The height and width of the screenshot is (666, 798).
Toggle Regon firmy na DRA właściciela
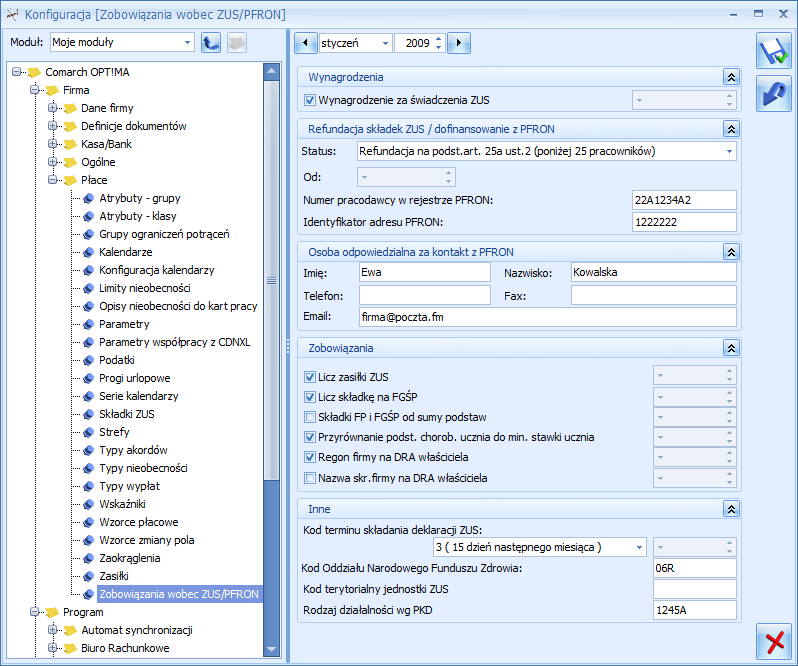309,457
